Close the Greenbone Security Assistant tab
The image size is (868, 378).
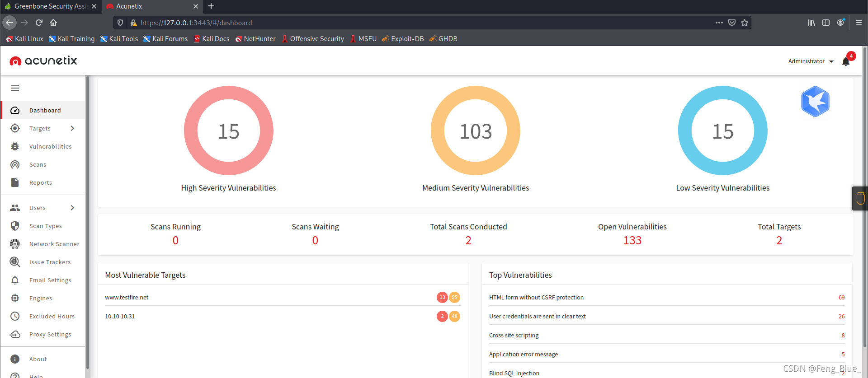(x=94, y=6)
